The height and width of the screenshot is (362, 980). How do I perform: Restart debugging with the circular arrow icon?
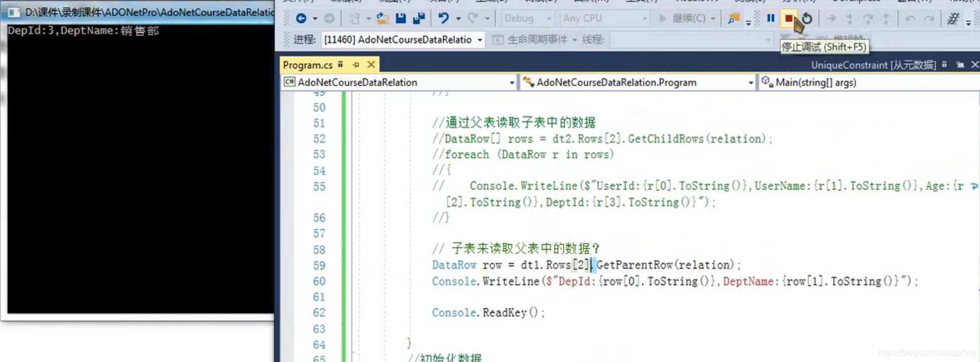click(x=807, y=19)
